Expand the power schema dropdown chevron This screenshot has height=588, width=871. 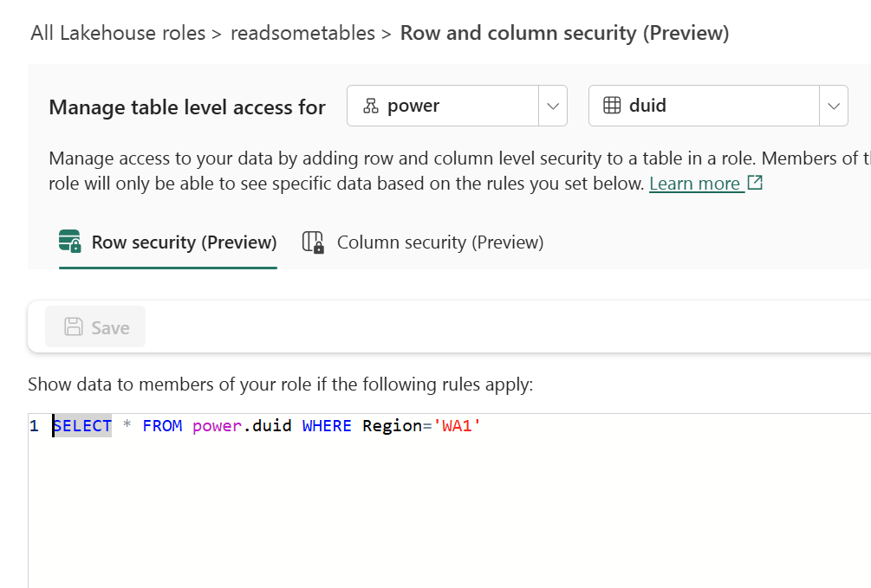point(552,106)
